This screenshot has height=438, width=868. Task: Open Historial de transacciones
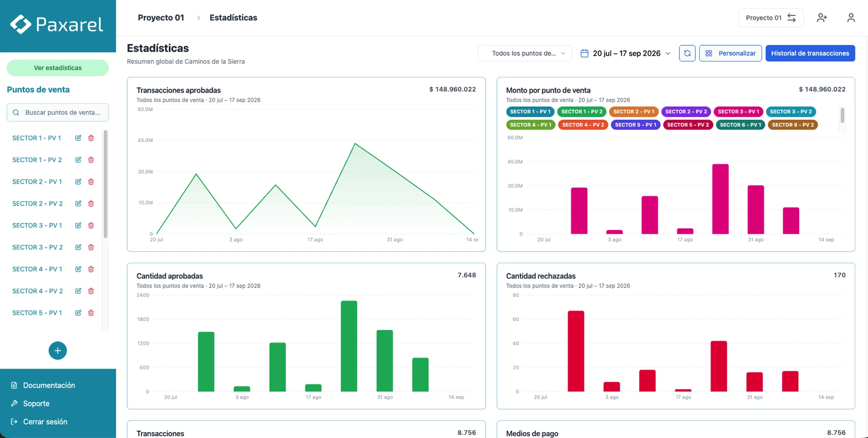pyautogui.click(x=810, y=53)
